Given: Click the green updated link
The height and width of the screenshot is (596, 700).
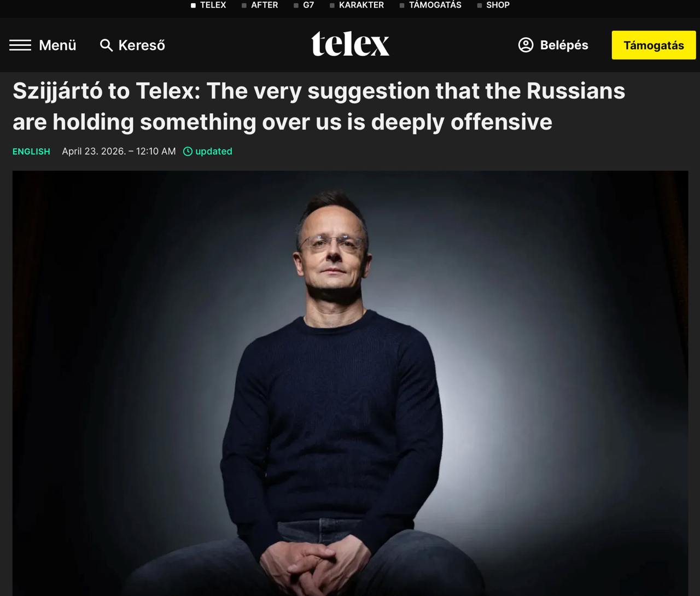Looking at the screenshot, I should (214, 151).
